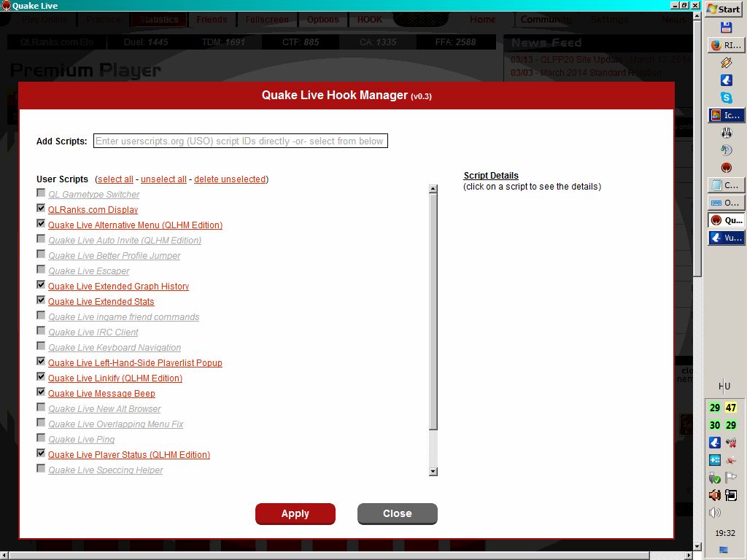The height and width of the screenshot is (560, 747).
Task: Uncheck Quake Live Message Beep checkbox
Action: 41,392
